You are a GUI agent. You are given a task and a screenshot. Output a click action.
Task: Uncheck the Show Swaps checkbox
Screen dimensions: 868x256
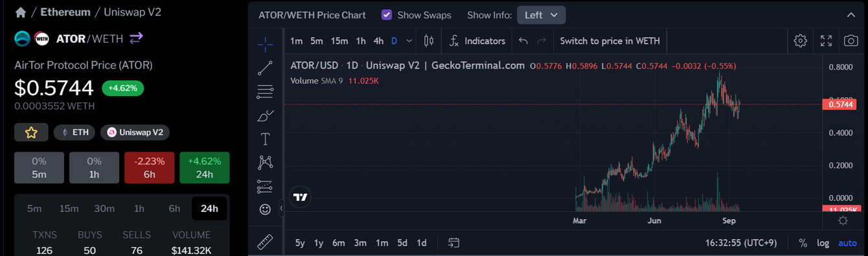pos(387,15)
